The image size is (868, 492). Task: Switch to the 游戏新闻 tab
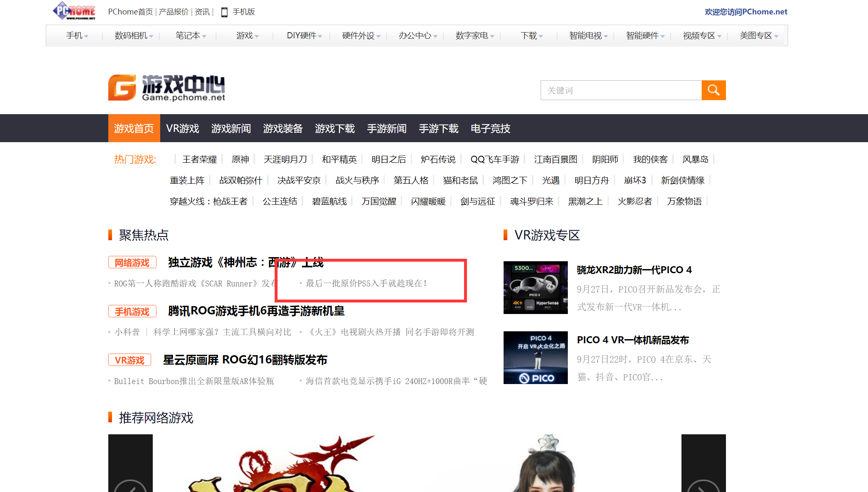click(231, 129)
